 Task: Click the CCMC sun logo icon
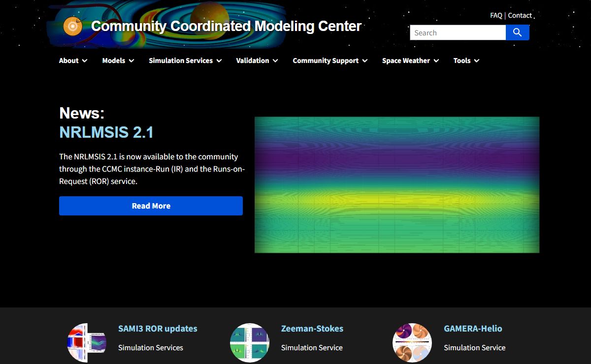pos(72,26)
